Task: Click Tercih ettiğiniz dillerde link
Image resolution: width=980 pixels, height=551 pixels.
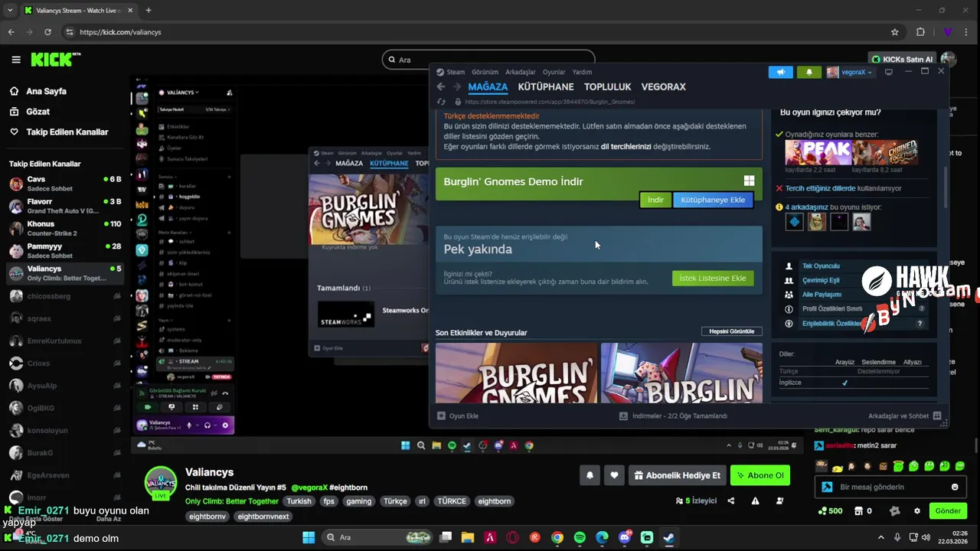Action: (x=821, y=188)
